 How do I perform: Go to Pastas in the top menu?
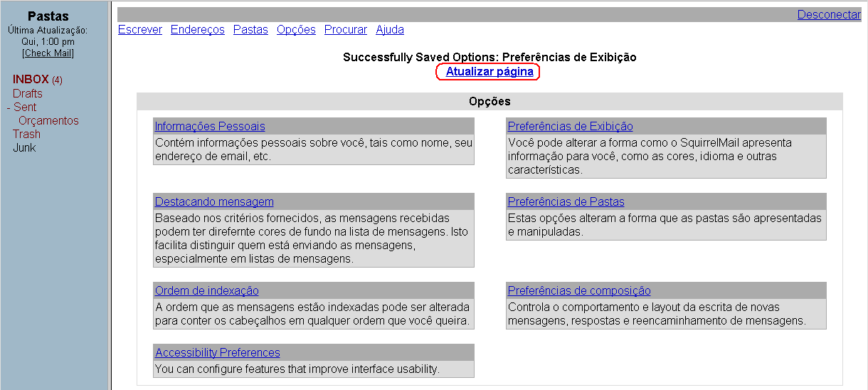[x=250, y=30]
